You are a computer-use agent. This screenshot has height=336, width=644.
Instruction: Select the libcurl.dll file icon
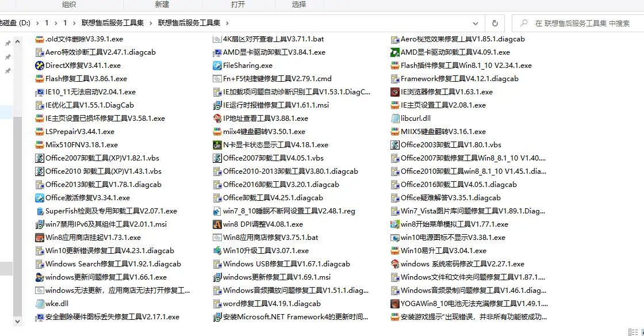pyautogui.click(x=395, y=119)
